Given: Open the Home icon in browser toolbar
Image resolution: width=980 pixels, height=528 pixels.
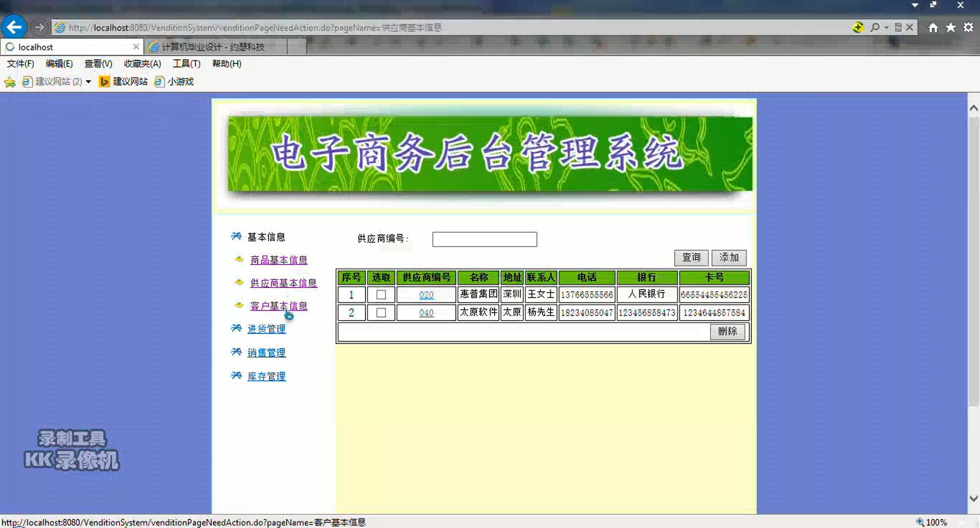Looking at the screenshot, I should [x=933, y=28].
